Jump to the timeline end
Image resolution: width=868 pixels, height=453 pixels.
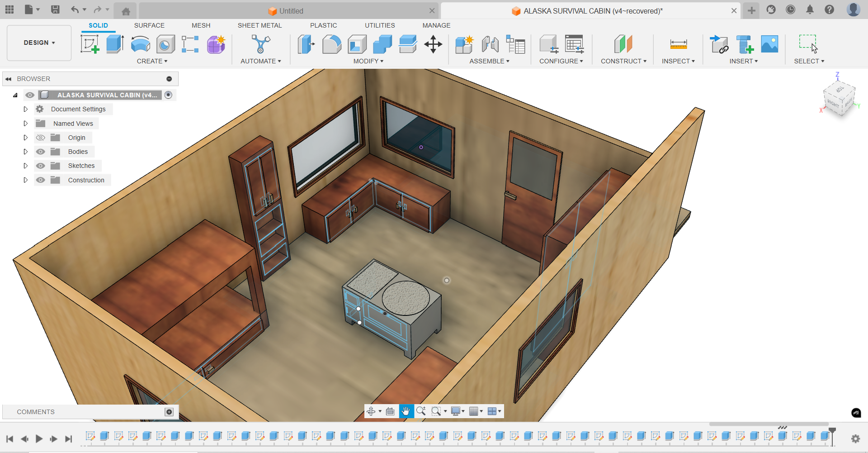pos(68,439)
